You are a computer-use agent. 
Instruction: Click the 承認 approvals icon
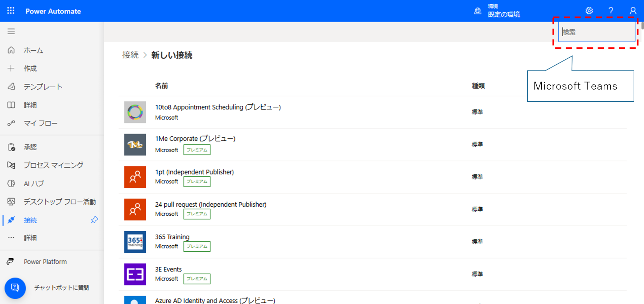pyautogui.click(x=11, y=147)
